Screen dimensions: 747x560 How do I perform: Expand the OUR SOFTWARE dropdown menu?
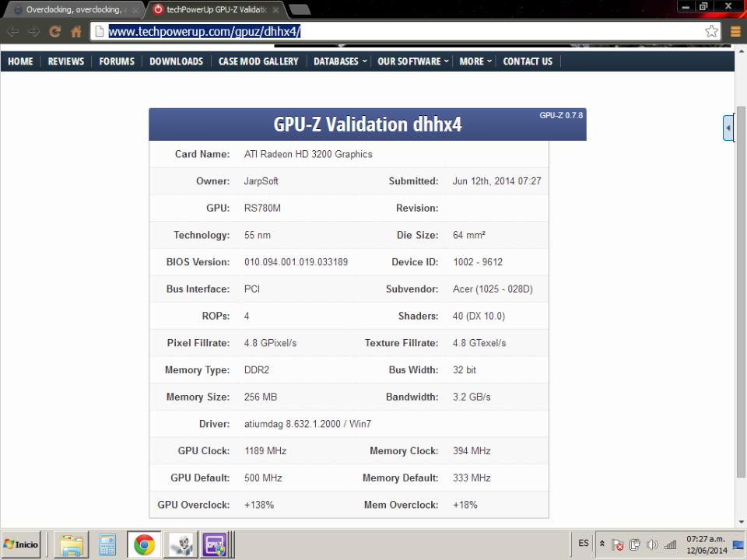413,61
